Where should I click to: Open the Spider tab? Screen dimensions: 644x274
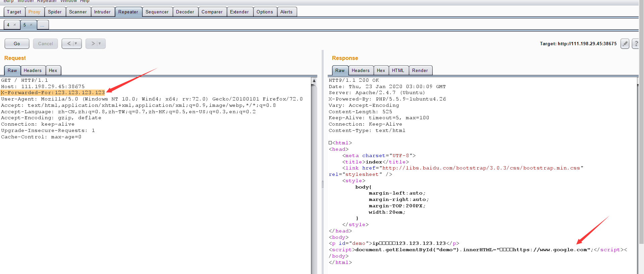55,12
